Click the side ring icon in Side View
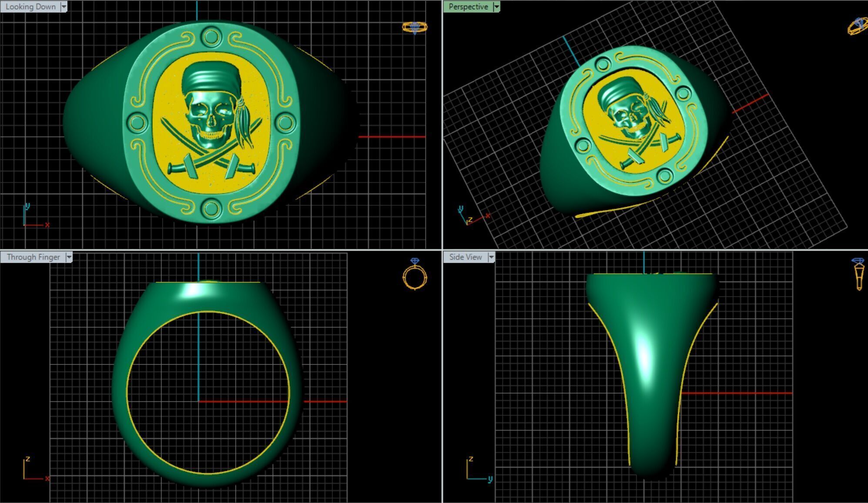Viewport: 868px width, 503px height. [x=858, y=274]
